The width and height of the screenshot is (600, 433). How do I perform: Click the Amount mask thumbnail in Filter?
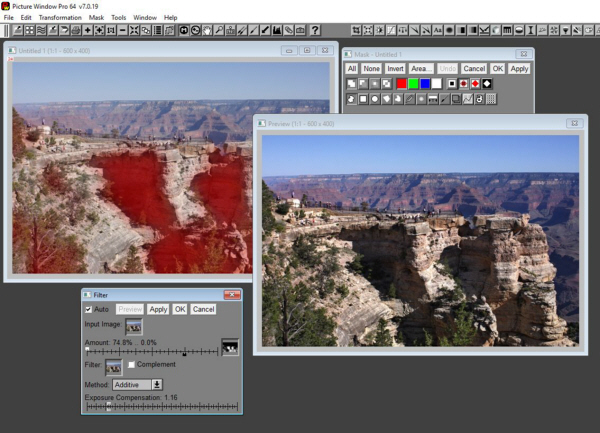(230, 347)
